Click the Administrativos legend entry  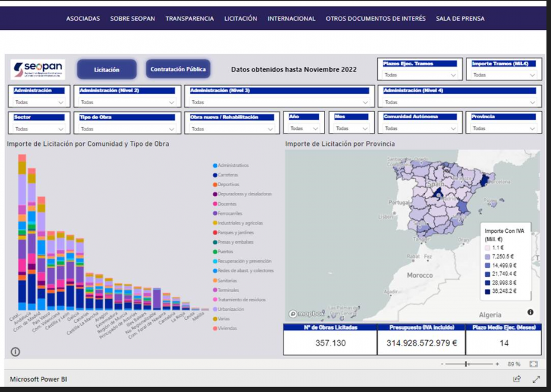coord(231,165)
